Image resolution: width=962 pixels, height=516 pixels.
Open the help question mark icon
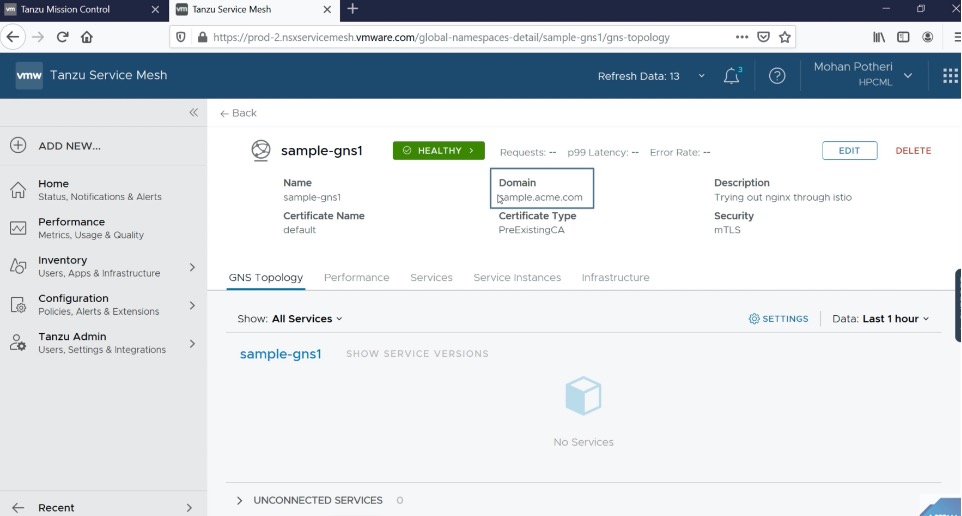[x=777, y=76]
